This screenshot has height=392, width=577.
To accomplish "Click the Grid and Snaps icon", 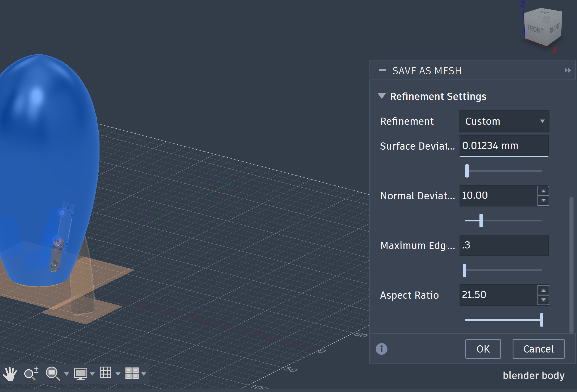I will [x=106, y=372].
